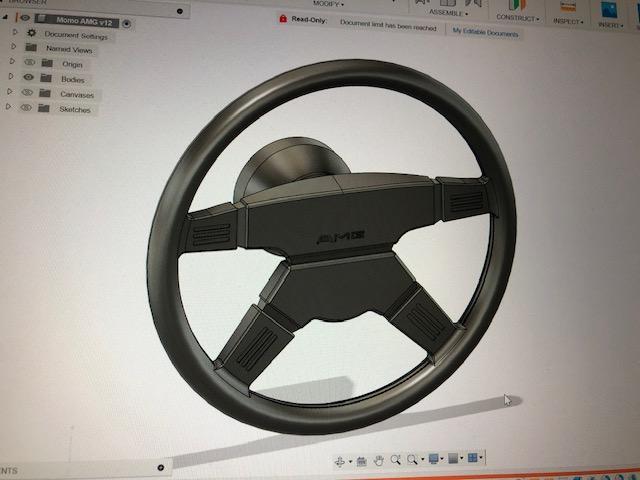This screenshot has width=640, height=480.
Task: Open the Viewports dropdown arrow
Action: click(x=481, y=458)
